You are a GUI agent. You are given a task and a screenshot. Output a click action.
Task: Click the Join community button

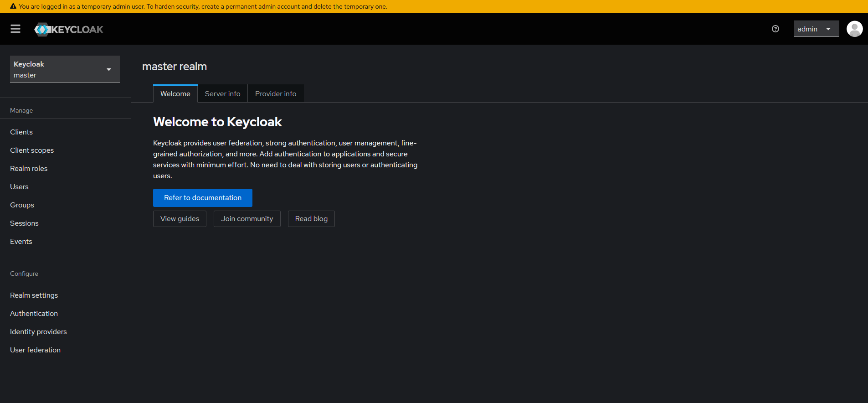pyautogui.click(x=247, y=219)
